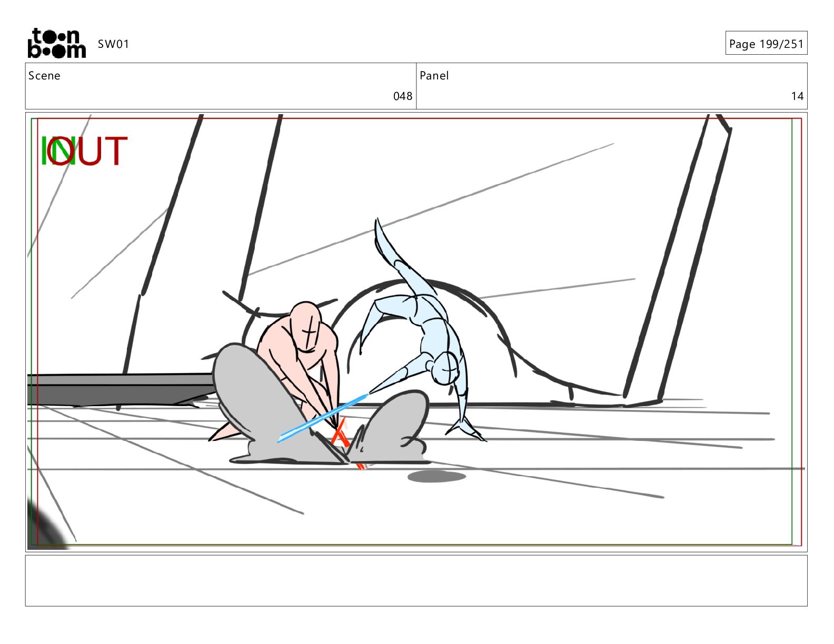Viewport: 834px width, 644px height.
Task: Click the Scene label
Action: click(44, 76)
